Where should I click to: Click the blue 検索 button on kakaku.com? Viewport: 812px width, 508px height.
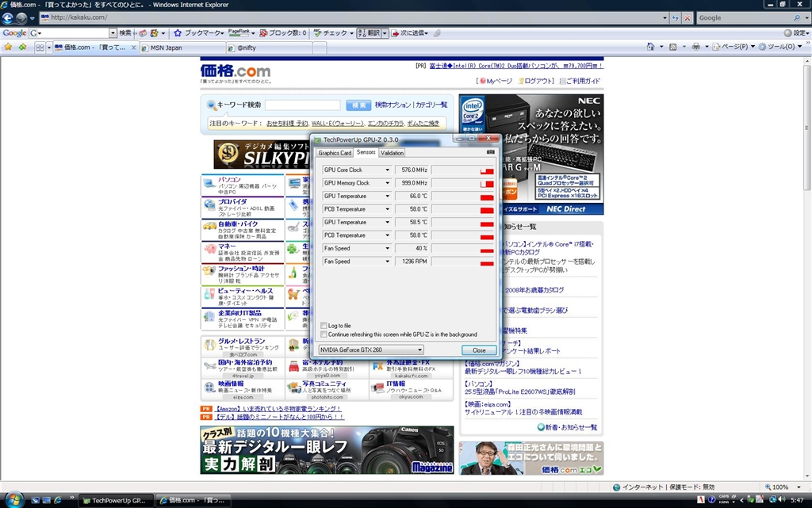(358, 105)
